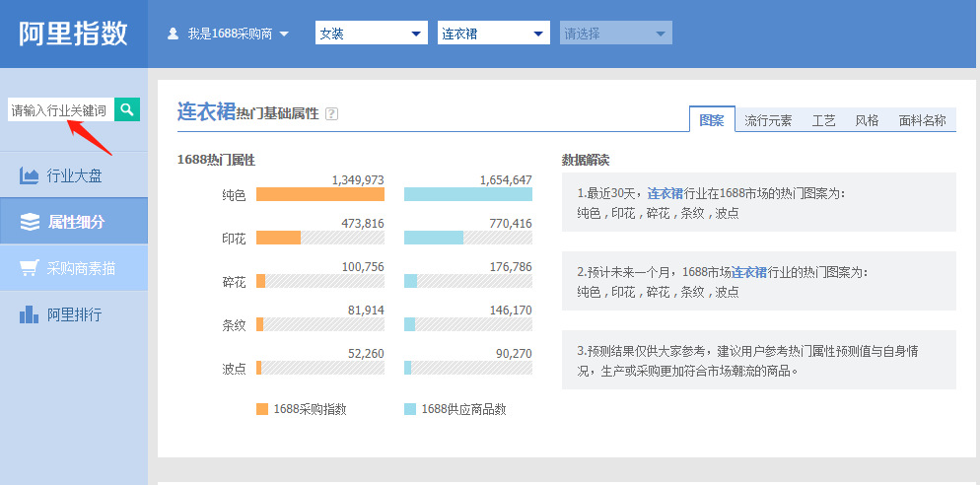980x485 pixels.
Task: Click the value 770,416
Action: coord(511,223)
